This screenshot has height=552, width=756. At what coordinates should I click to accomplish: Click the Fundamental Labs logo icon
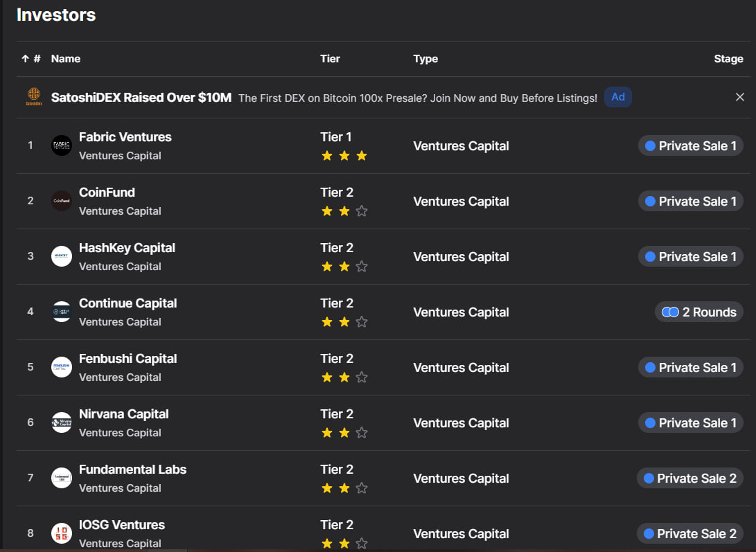click(x=62, y=478)
